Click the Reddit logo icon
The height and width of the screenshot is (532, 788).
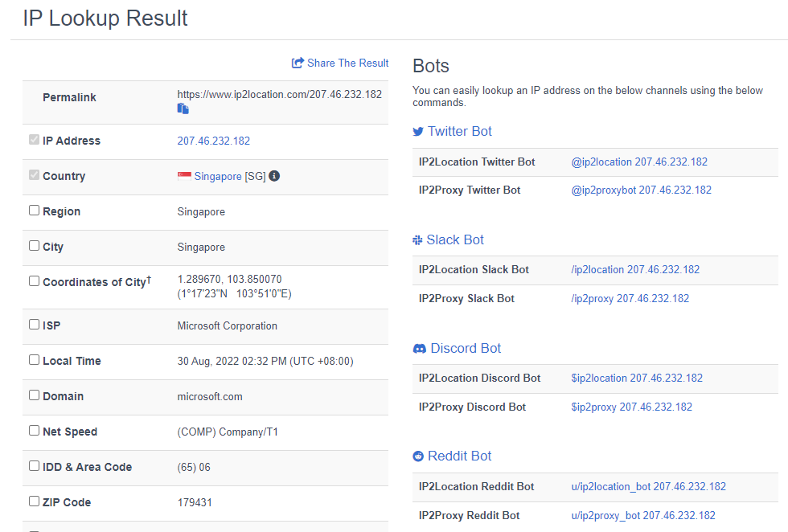click(418, 456)
